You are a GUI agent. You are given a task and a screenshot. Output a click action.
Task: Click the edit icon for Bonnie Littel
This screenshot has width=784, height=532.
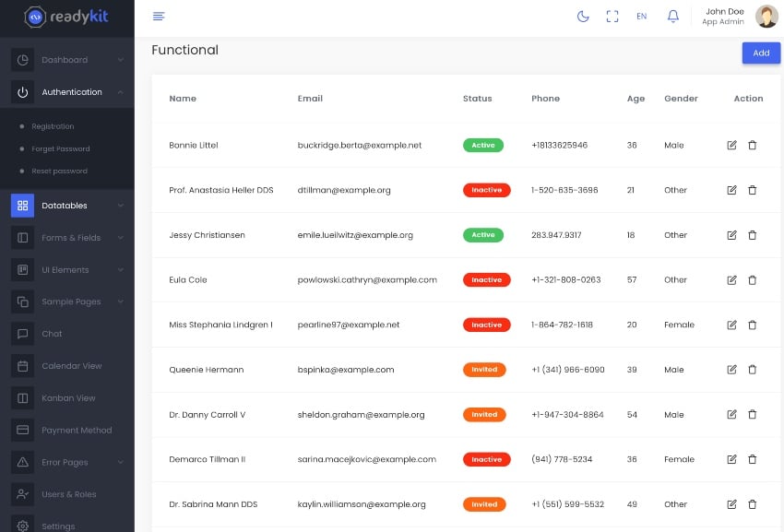tap(731, 145)
